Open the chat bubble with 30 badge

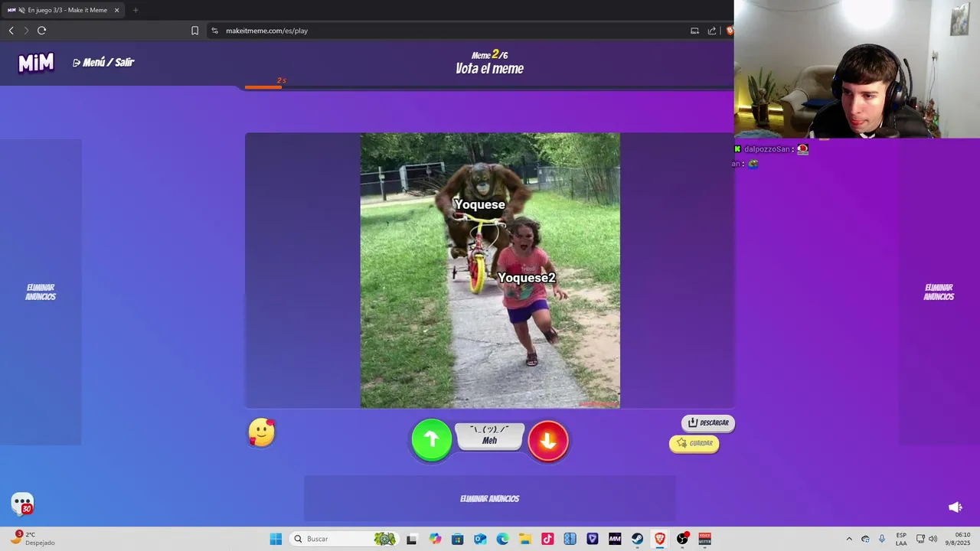coord(22,504)
